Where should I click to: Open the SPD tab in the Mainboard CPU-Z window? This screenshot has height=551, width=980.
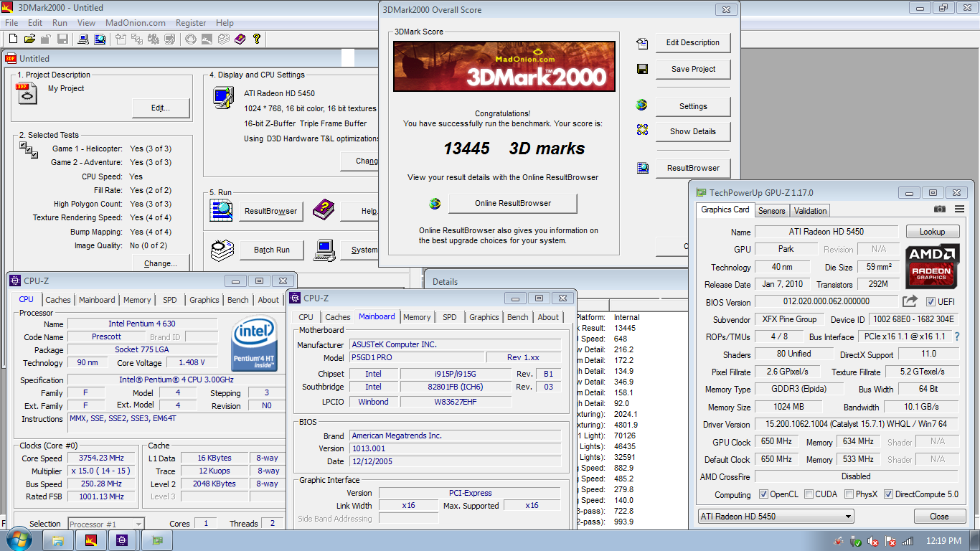pos(449,317)
